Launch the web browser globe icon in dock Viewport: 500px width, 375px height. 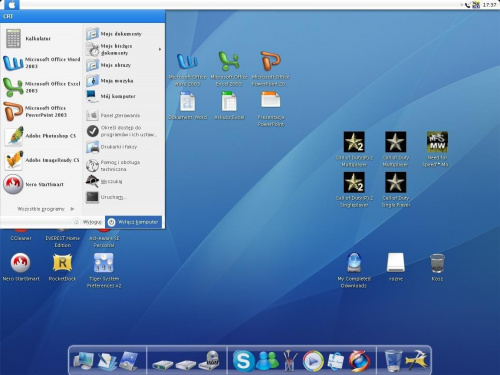(x=359, y=360)
